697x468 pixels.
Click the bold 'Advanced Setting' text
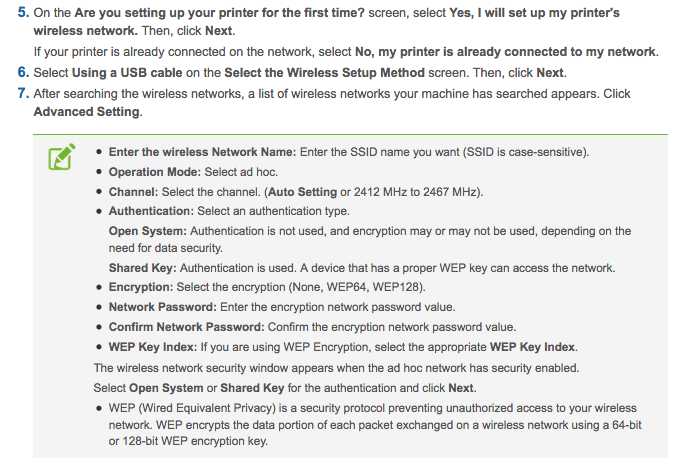coord(87,112)
